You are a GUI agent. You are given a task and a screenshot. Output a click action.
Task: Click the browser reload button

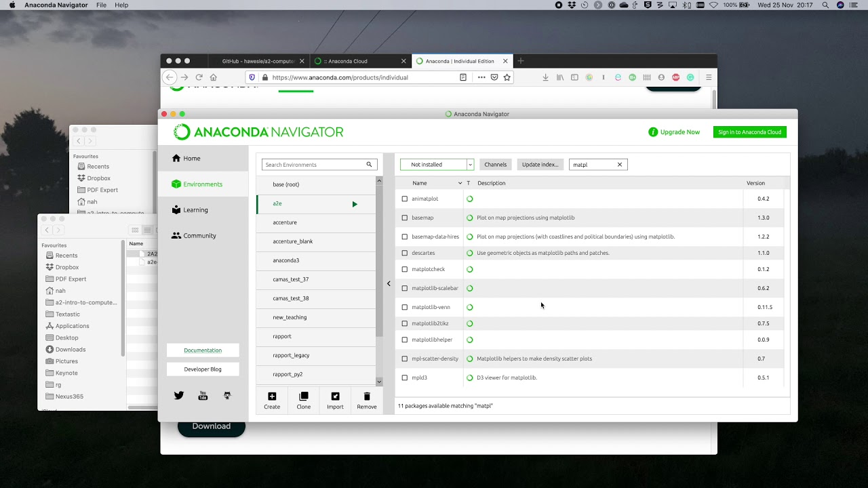[199, 77]
